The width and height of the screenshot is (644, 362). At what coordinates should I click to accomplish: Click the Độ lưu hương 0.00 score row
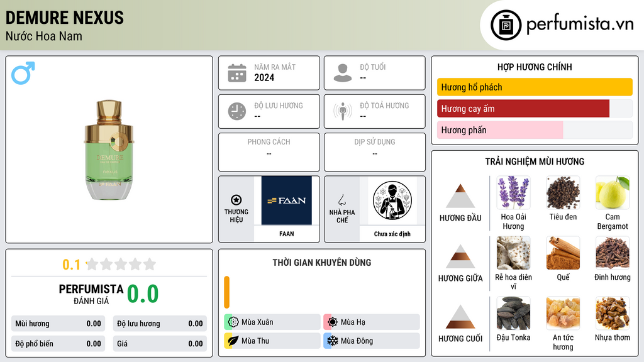[x=160, y=324]
